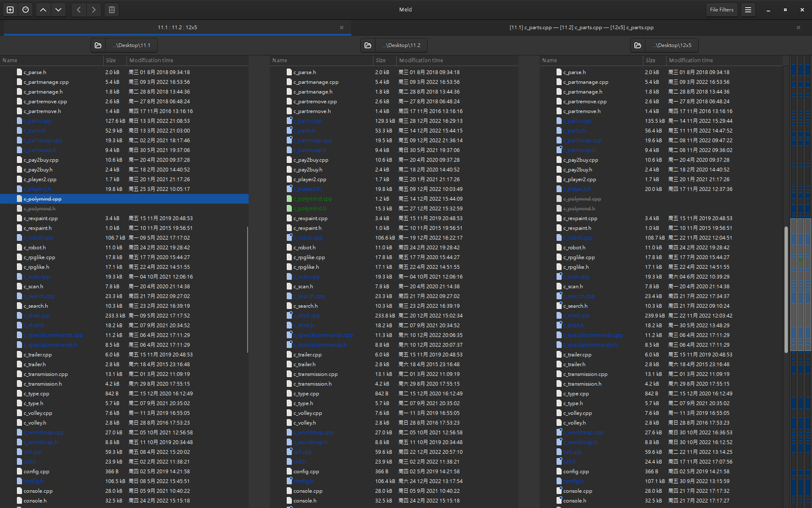Select c_transmission.cpp in left pane
Screen dimensions: 812x508
click(x=124, y=374)
